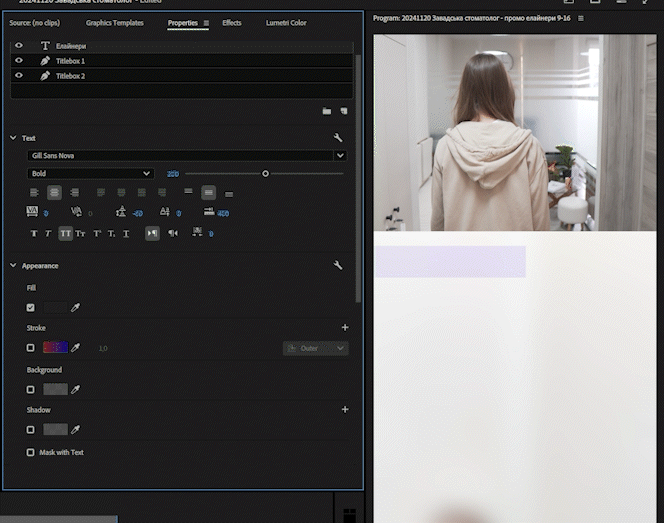Image resolution: width=664 pixels, height=523 pixels.
Task: Click the left align text icon
Action: [34, 193]
